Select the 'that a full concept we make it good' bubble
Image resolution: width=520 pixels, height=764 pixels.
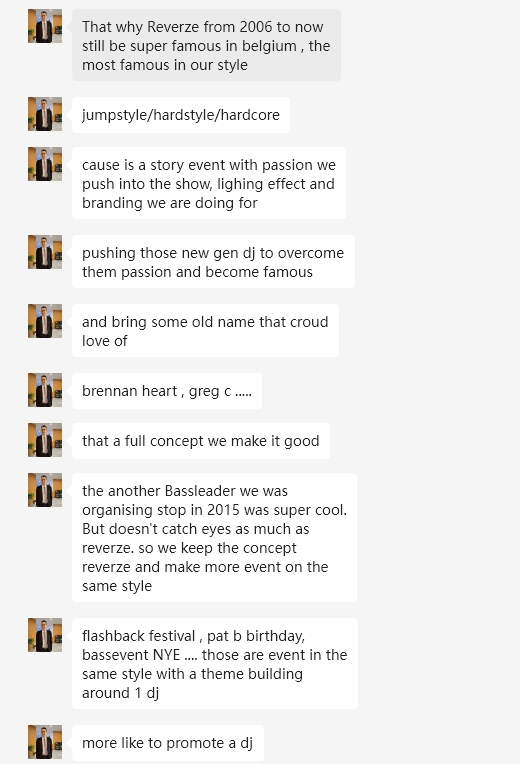click(201, 441)
